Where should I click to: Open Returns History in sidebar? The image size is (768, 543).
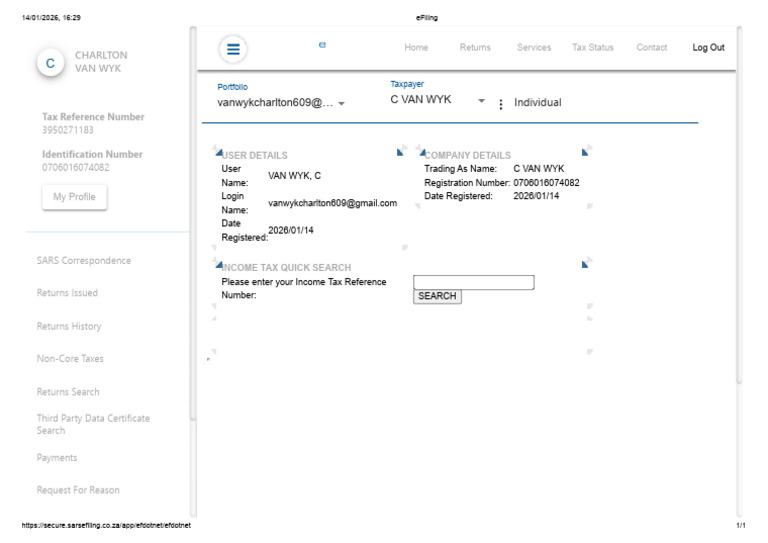tap(69, 326)
